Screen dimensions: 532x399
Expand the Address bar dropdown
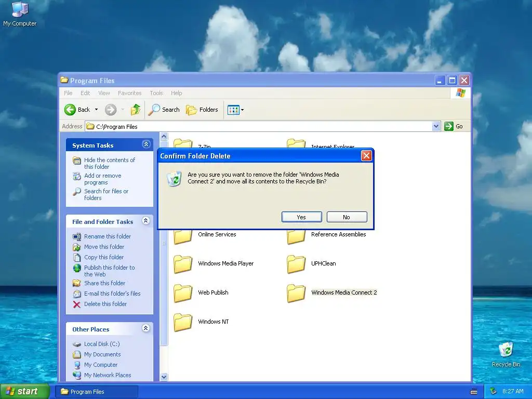click(x=436, y=127)
